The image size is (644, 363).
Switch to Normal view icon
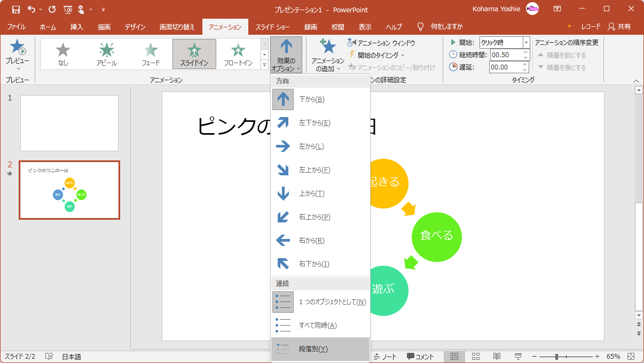click(x=454, y=357)
